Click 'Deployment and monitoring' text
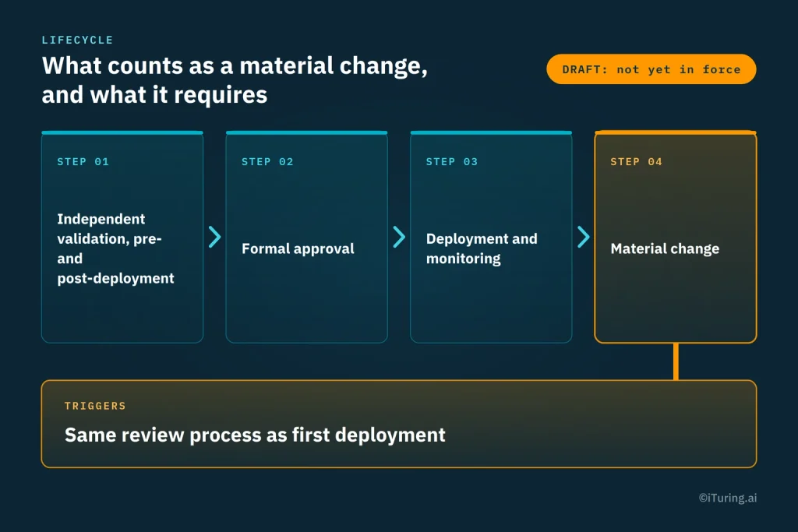This screenshot has width=798, height=532. (x=482, y=248)
